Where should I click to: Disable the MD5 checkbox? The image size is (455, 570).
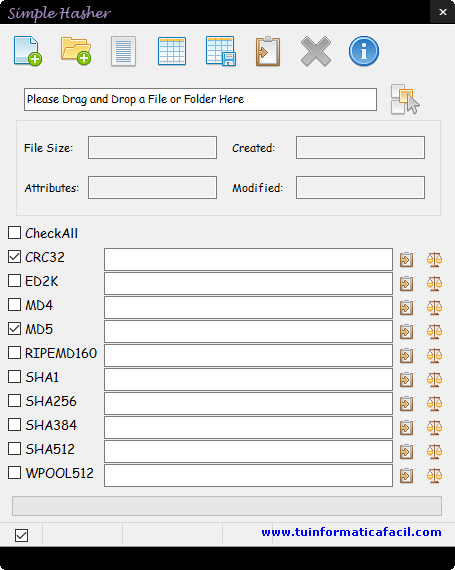coord(15,329)
